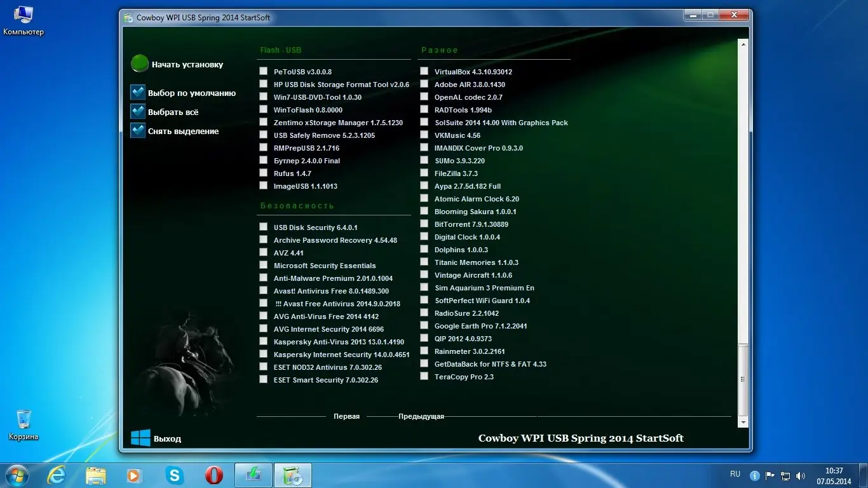This screenshot has width=868, height=488.
Task: Launch Internet Explorer from the taskbar
Action: click(x=56, y=475)
